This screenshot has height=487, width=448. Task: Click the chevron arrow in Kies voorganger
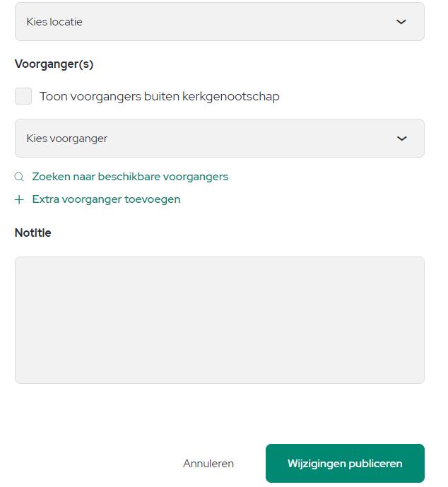402,139
